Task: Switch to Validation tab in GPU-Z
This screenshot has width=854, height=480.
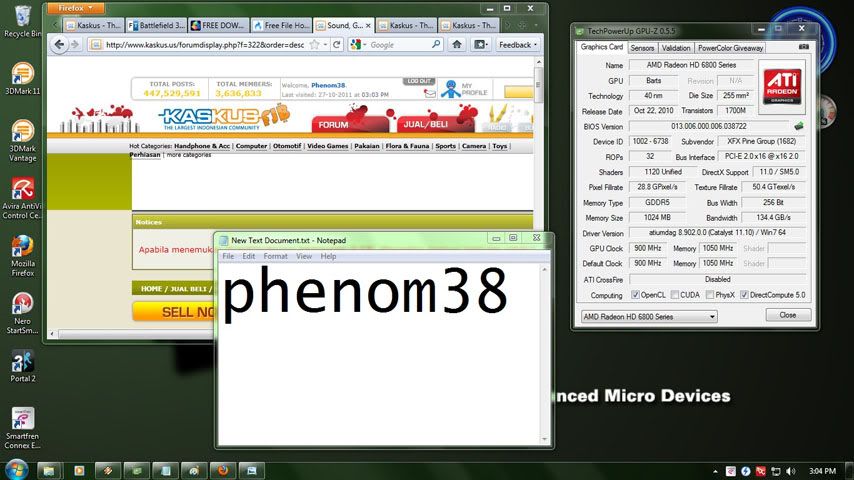Action: pos(676,48)
